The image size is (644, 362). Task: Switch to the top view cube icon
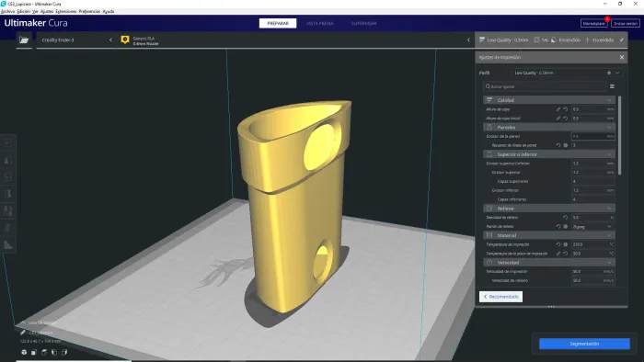click(x=44, y=352)
